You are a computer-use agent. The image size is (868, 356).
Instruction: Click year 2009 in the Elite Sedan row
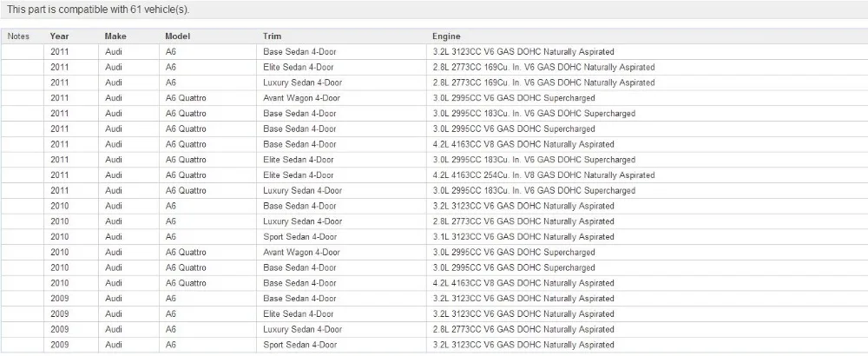[x=59, y=314]
